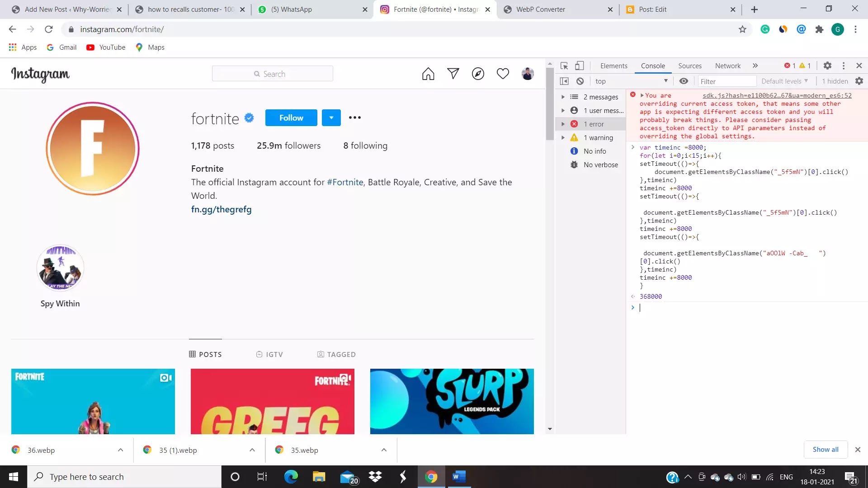Open suggested accounts dropdown next to Follow

pyautogui.click(x=331, y=118)
